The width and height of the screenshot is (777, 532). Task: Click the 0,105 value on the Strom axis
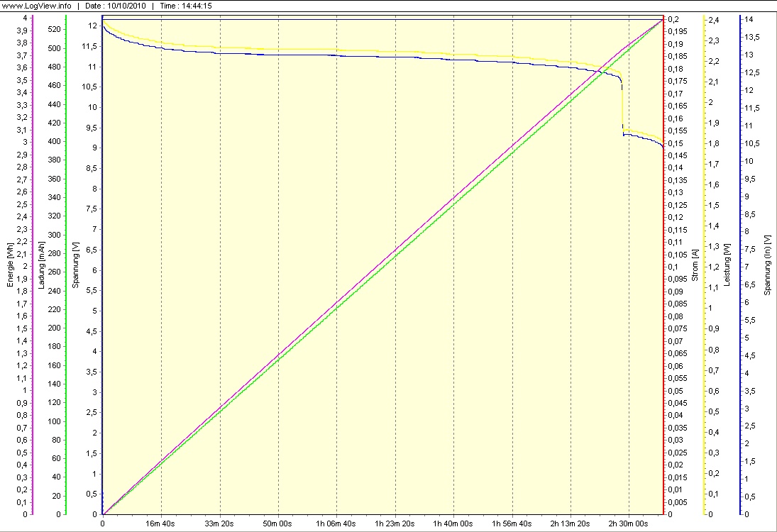pos(678,255)
